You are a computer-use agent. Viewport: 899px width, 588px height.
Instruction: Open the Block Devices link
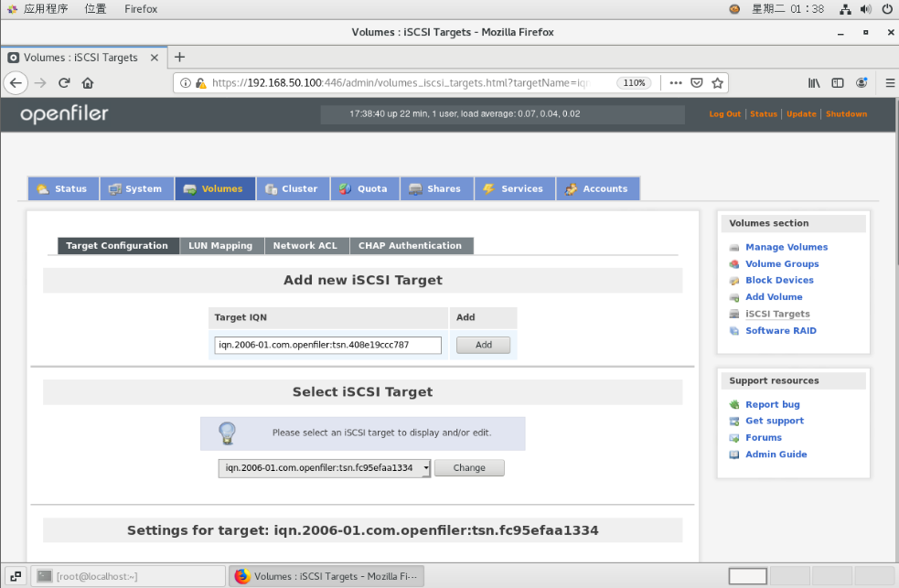779,280
